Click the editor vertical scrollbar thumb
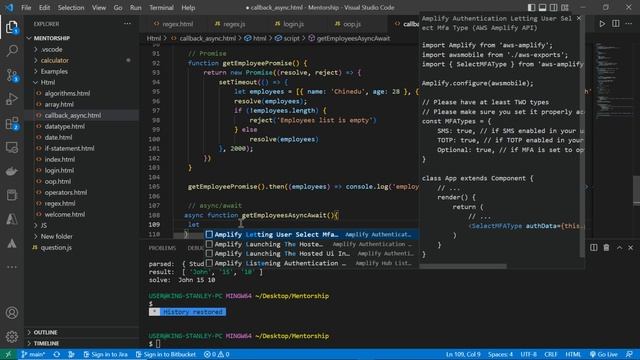The image size is (640, 360). pos(636,190)
